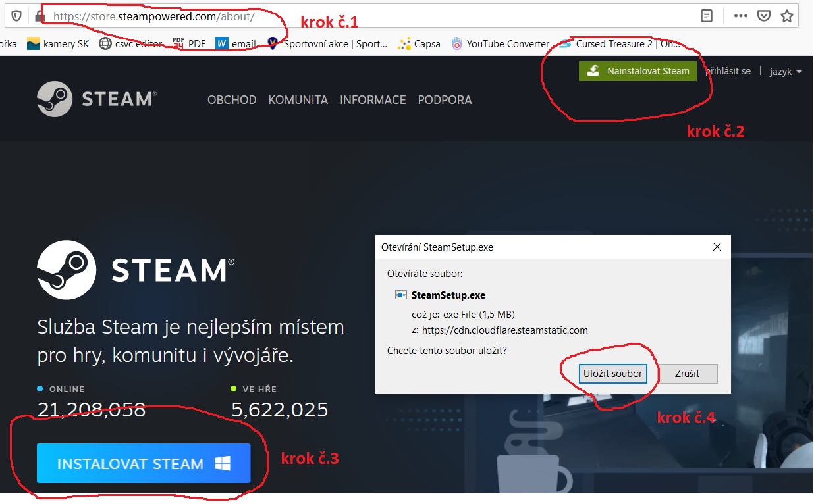This screenshot has height=504, width=814.
Task: Click the cdn.cloudflare.steamstatic.com source text
Action: coord(504,330)
